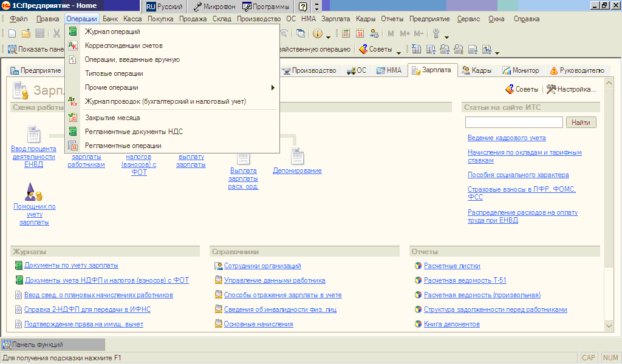This screenshot has height=364, width=622.
Task: Choose Регламентные операции menu entry
Action: point(172,146)
